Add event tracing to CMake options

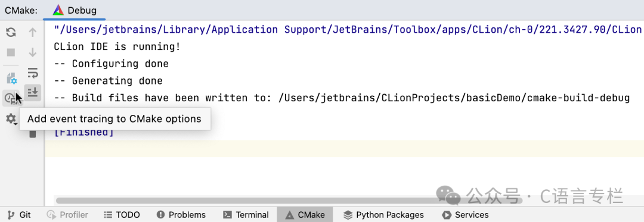tap(10, 98)
